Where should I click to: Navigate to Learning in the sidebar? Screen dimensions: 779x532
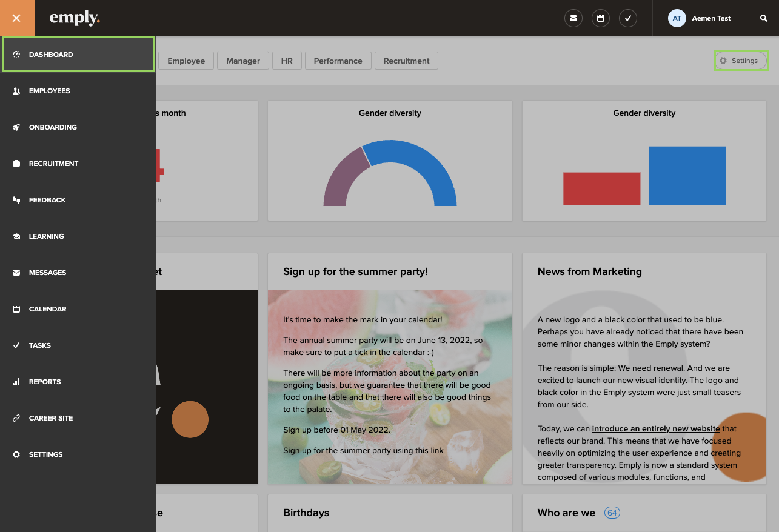[46, 236]
